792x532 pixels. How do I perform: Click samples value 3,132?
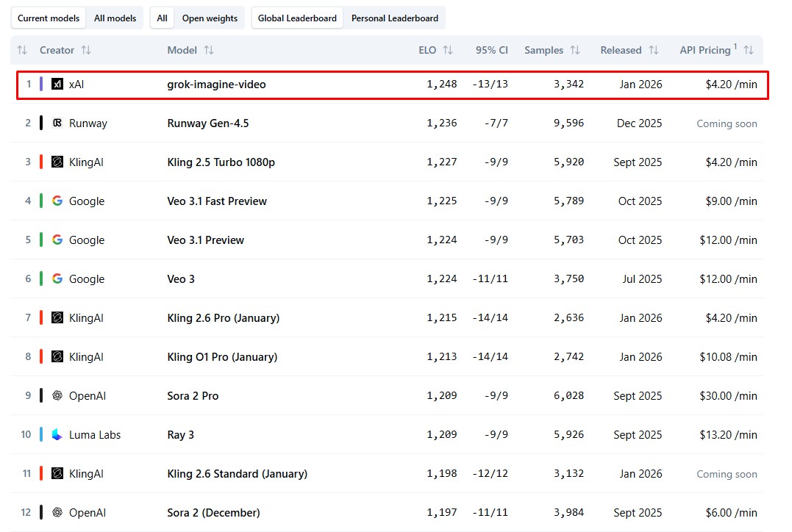pyautogui.click(x=568, y=474)
